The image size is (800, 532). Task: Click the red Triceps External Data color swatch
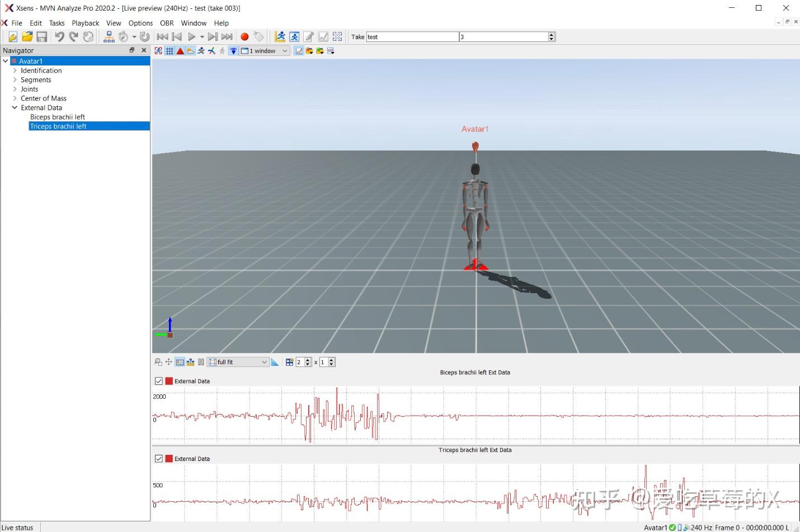coord(169,459)
